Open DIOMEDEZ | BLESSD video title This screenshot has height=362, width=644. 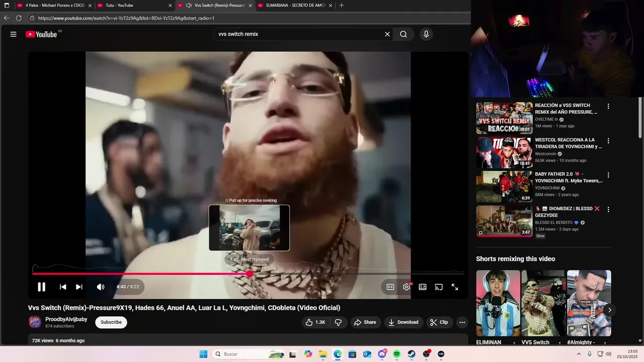tap(568, 212)
